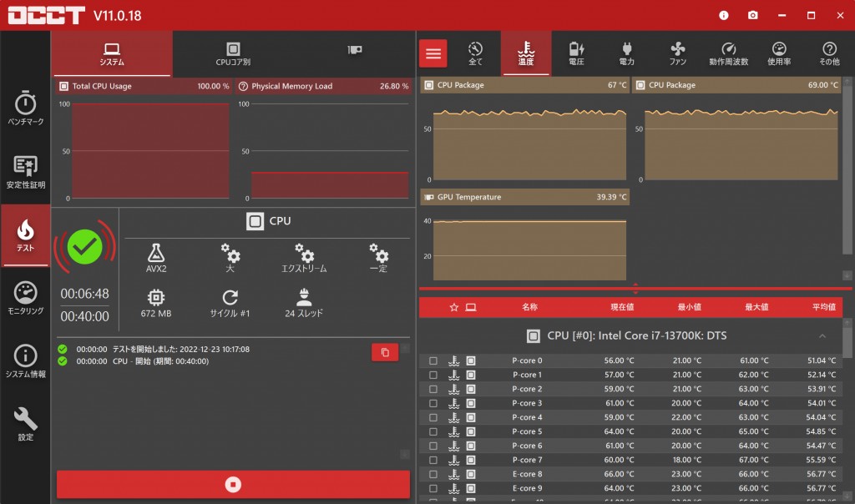Check the P-core 0 row checkbox

(433, 360)
